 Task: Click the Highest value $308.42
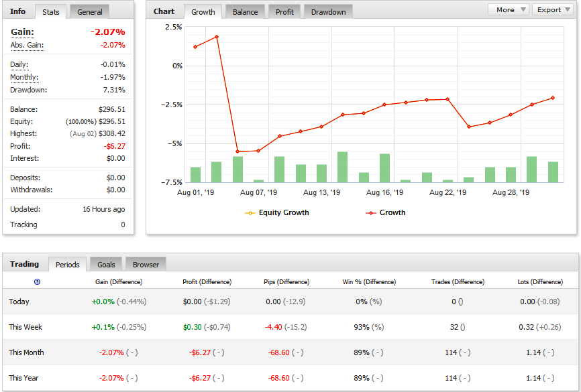(x=112, y=133)
